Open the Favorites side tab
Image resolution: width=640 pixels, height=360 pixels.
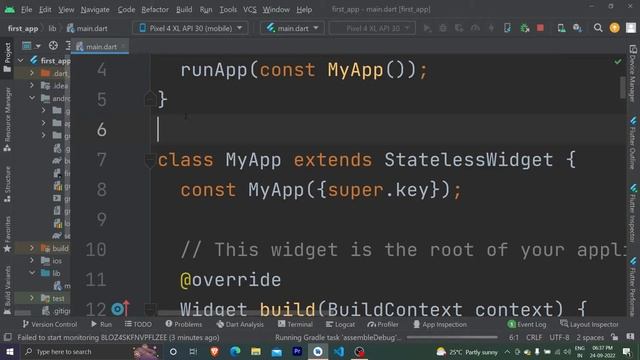[7, 234]
